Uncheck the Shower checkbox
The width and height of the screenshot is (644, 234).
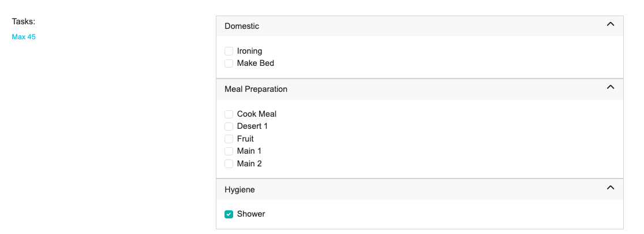pyautogui.click(x=229, y=214)
